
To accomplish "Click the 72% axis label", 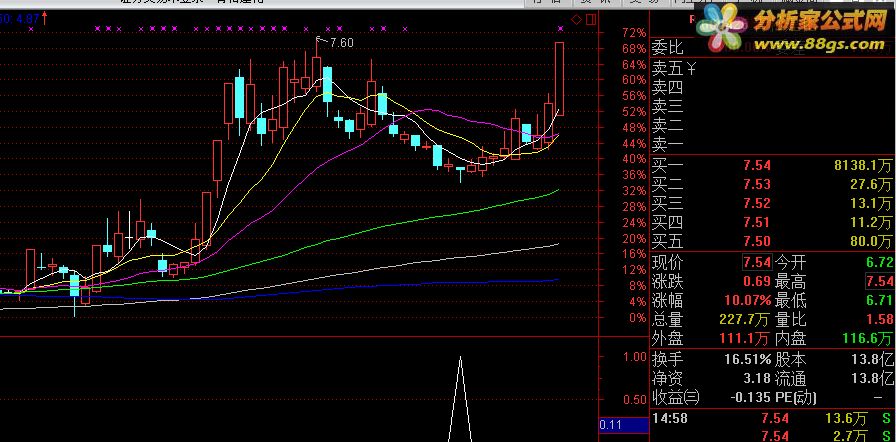I will click(634, 32).
